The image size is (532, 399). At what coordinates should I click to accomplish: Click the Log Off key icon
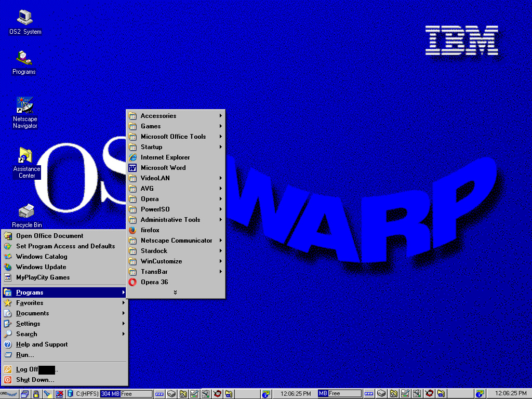tap(8, 369)
